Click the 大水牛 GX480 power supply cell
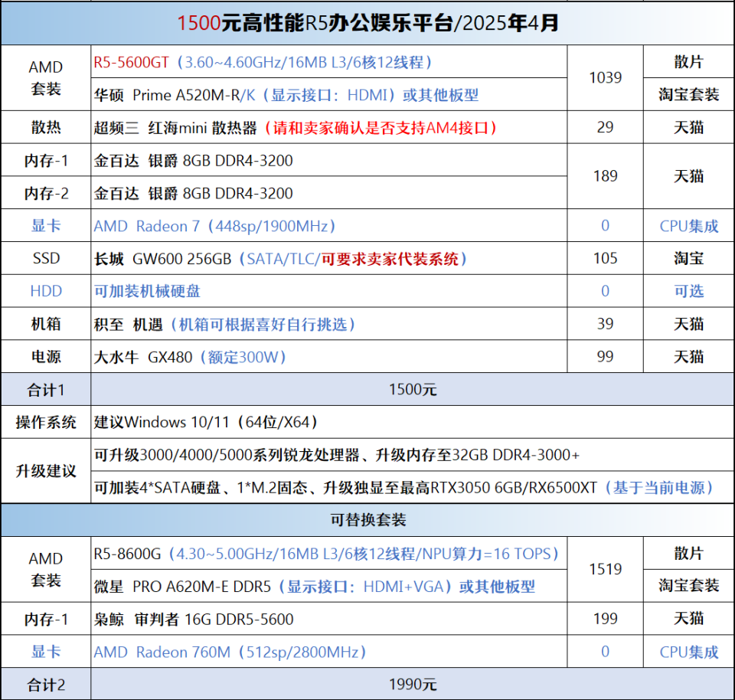Screen dimensions: 735x700 point(329,357)
